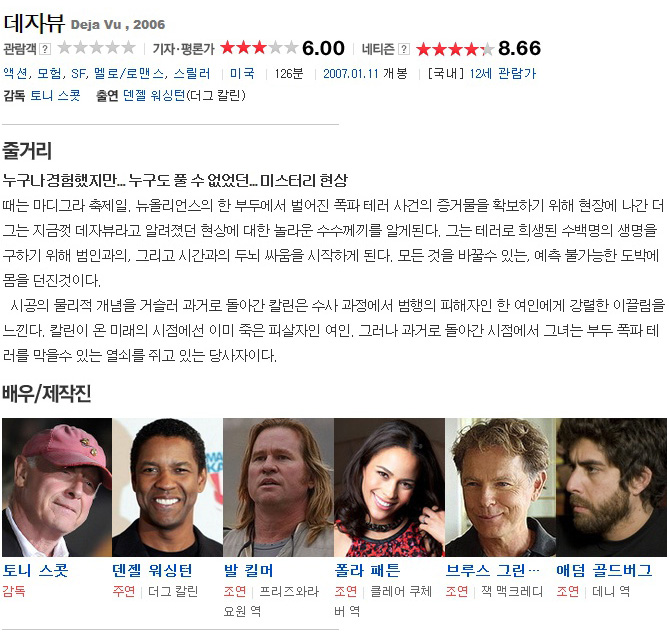Open the 애덤 골드버그 name link
Viewport: 669px width, 643px height.
pos(604,570)
